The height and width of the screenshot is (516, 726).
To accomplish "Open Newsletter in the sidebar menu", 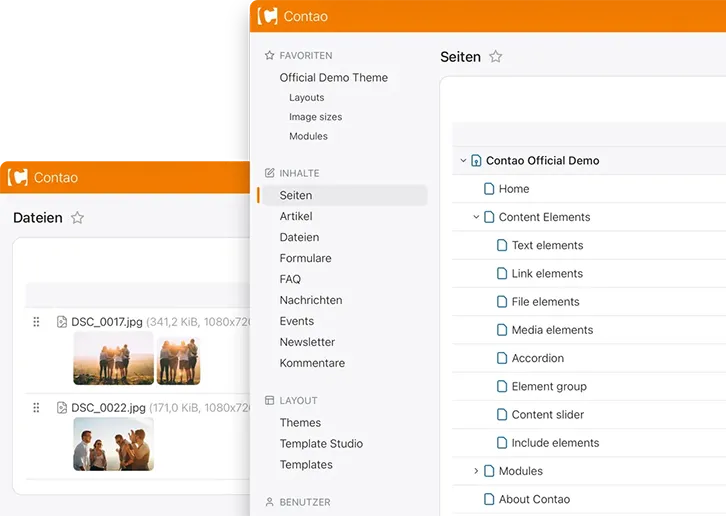I will coord(307,342).
